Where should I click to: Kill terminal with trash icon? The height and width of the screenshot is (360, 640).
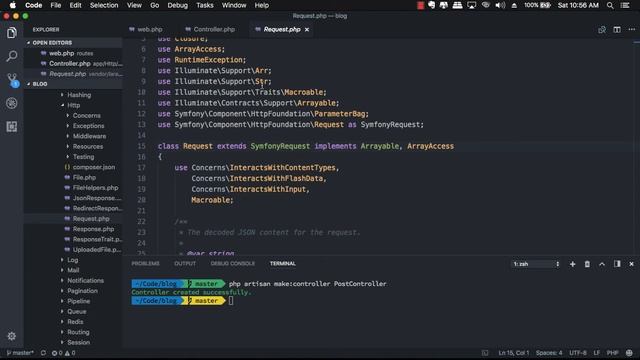tap(587, 264)
